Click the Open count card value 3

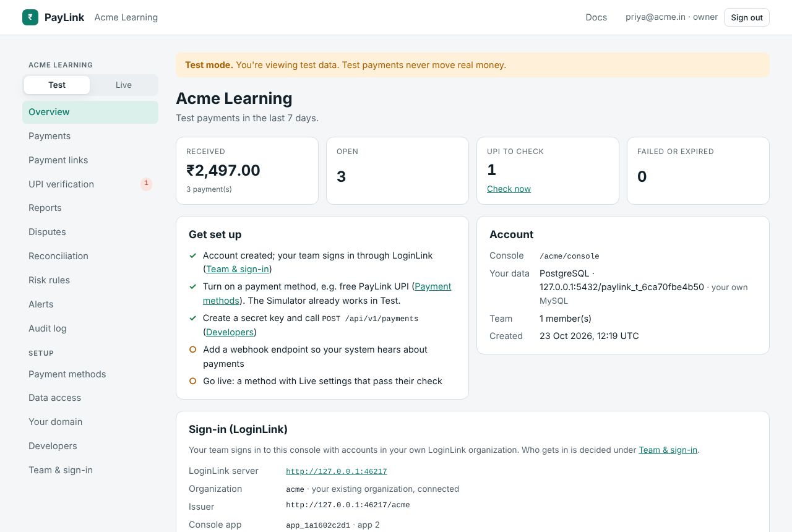[x=341, y=176]
